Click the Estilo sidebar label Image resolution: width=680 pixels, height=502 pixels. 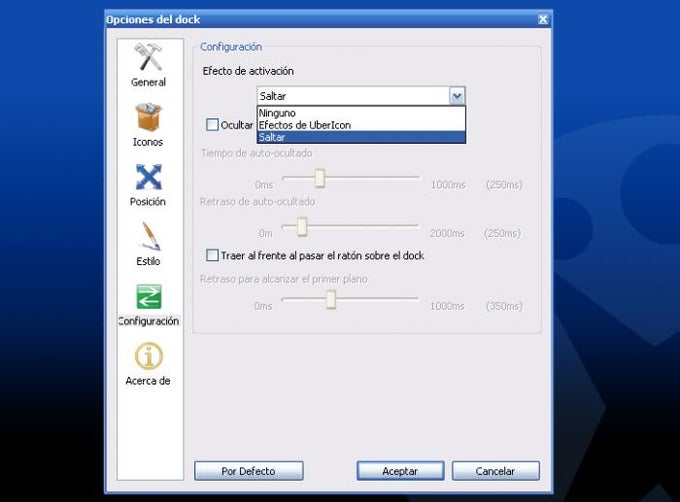pos(148,261)
